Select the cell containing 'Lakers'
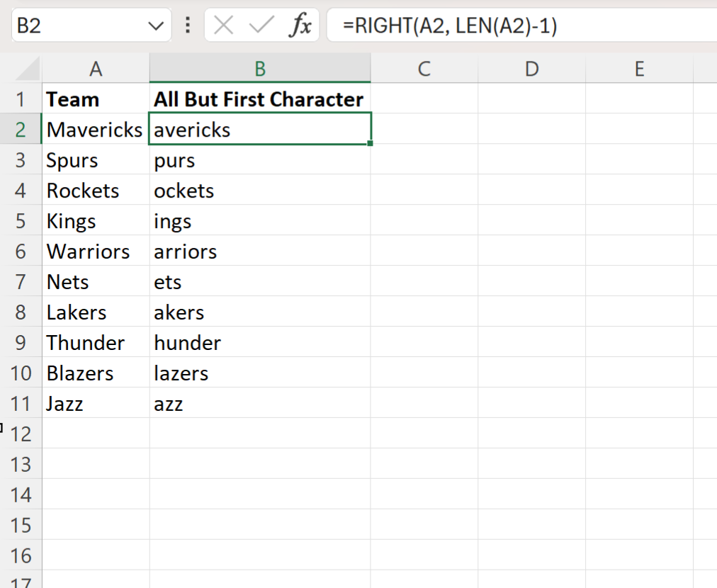Screen dimensions: 717x588 [x=96, y=312]
